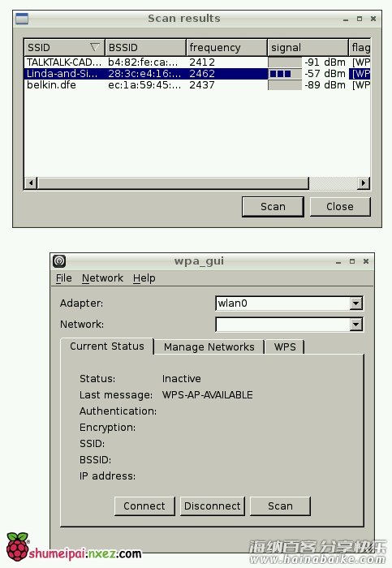Switch to the WPS tab

285,347
